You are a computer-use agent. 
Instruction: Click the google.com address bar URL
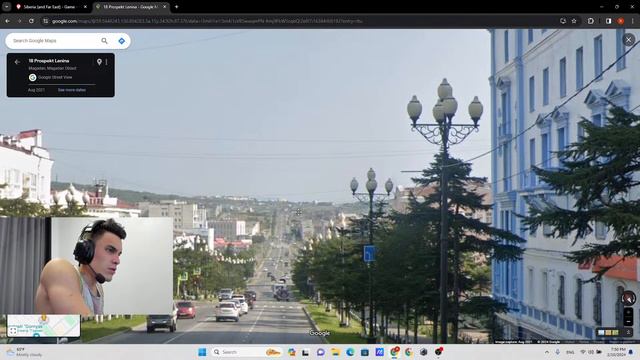click(x=207, y=21)
